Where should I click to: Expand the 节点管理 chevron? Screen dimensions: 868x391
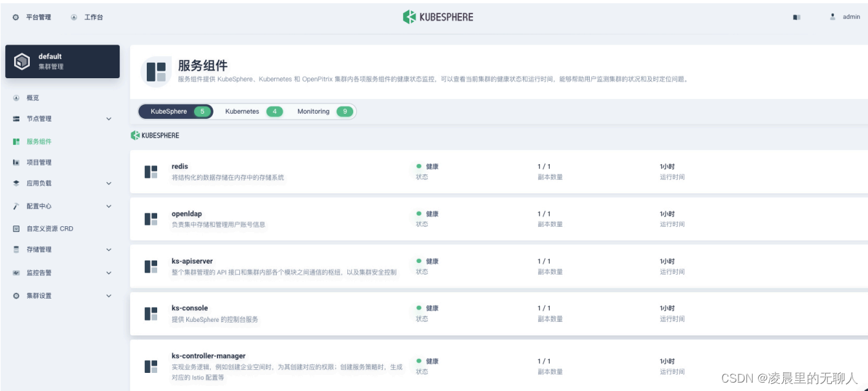pos(109,119)
